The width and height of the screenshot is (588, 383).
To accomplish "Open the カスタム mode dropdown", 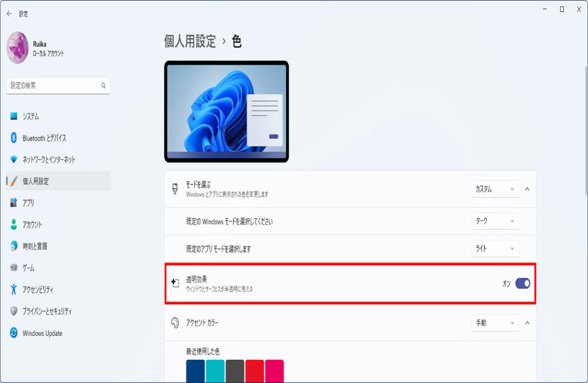I will click(495, 189).
